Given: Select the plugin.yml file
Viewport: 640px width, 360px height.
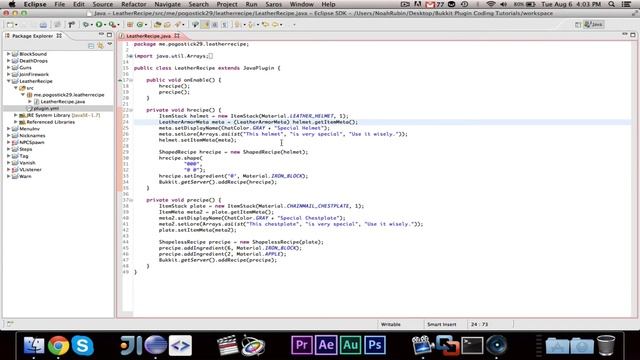Looking at the screenshot, I should (46, 109).
